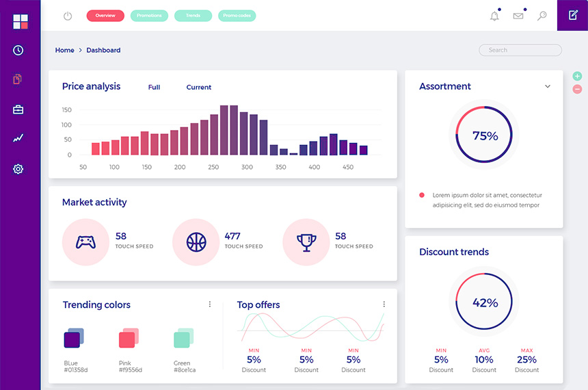The image size is (588, 390).
Task: Click the magnifier search icon in header
Action: (x=542, y=16)
